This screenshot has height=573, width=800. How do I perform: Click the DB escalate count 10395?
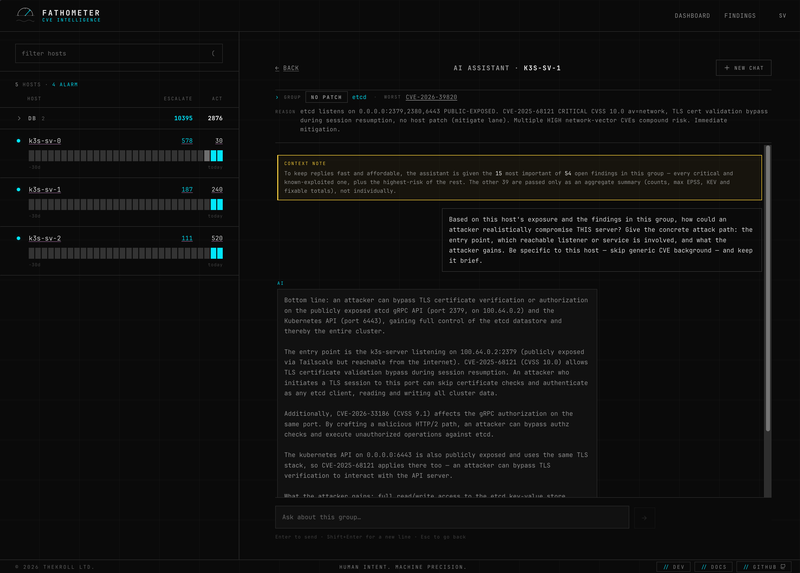pyautogui.click(x=183, y=118)
